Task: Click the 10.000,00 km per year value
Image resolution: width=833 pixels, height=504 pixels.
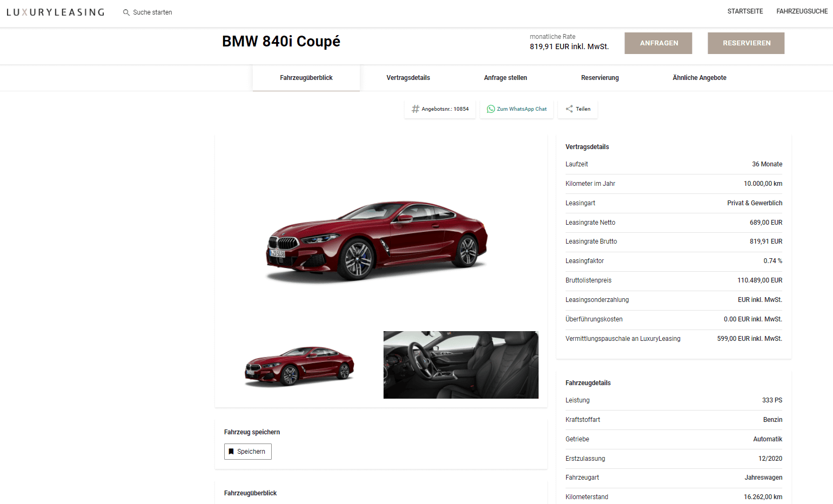Action: tap(763, 184)
